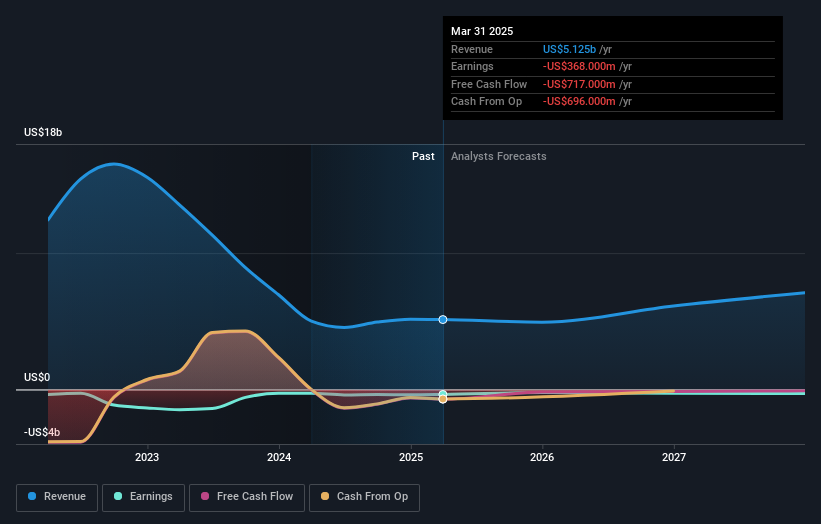Viewport: 821px width, 524px height.
Task: Select the 2025 x-axis label
Action: (411, 457)
